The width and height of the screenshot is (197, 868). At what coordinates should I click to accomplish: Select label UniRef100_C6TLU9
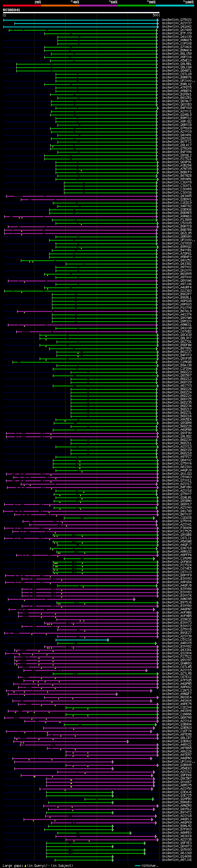click(177, 74)
